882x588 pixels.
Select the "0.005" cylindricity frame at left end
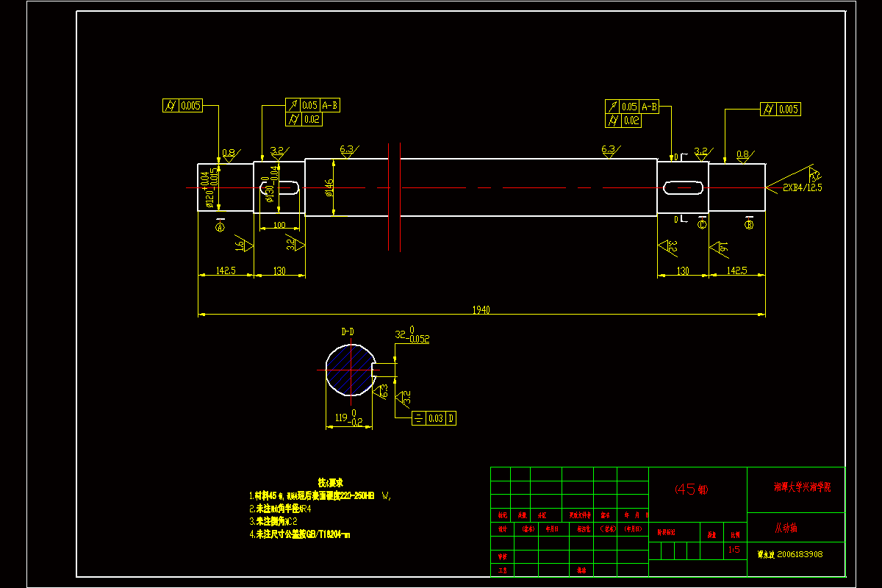click(183, 106)
